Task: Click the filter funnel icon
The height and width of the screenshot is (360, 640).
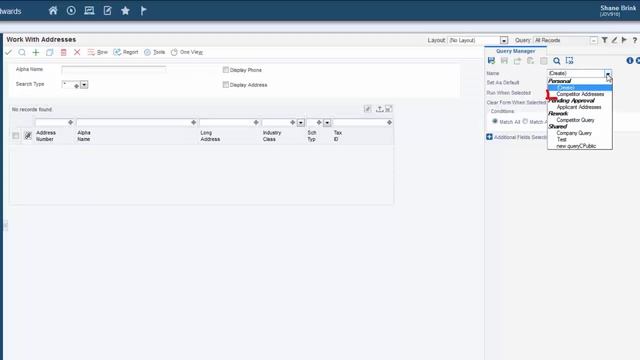Action: pyautogui.click(x=604, y=40)
